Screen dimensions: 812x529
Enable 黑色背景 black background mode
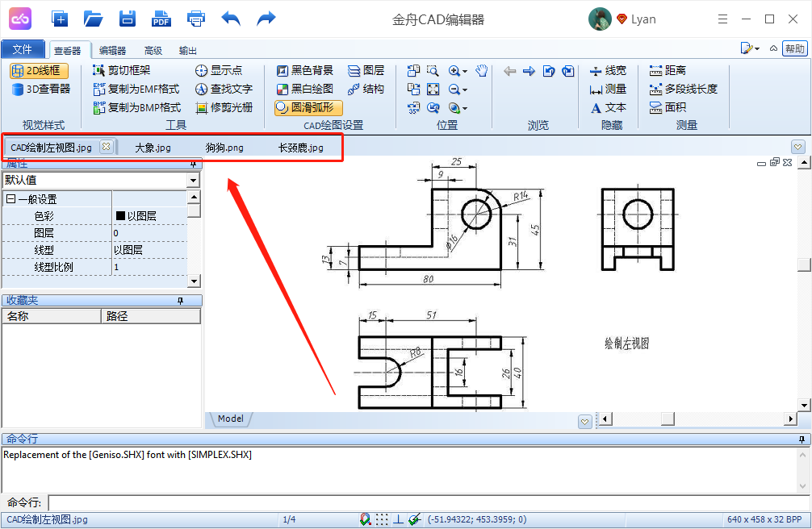pyautogui.click(x=304, y=70)
